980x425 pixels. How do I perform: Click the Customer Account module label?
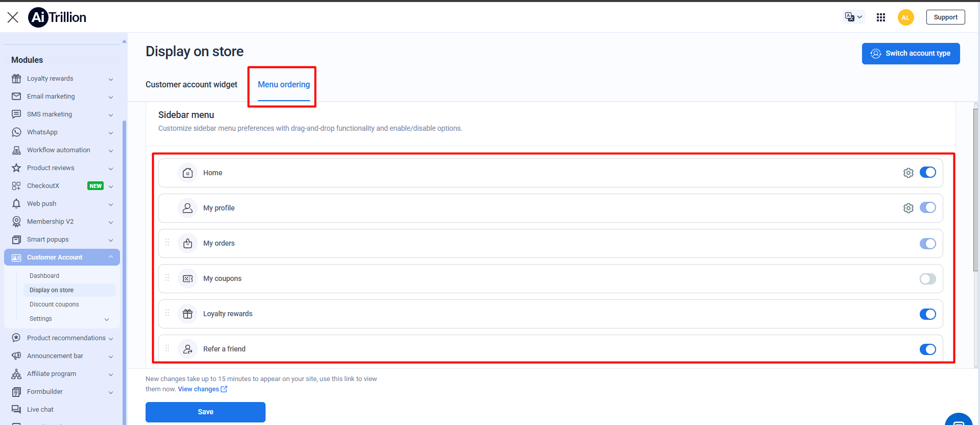pyautogui.click(x=55, y=257)
